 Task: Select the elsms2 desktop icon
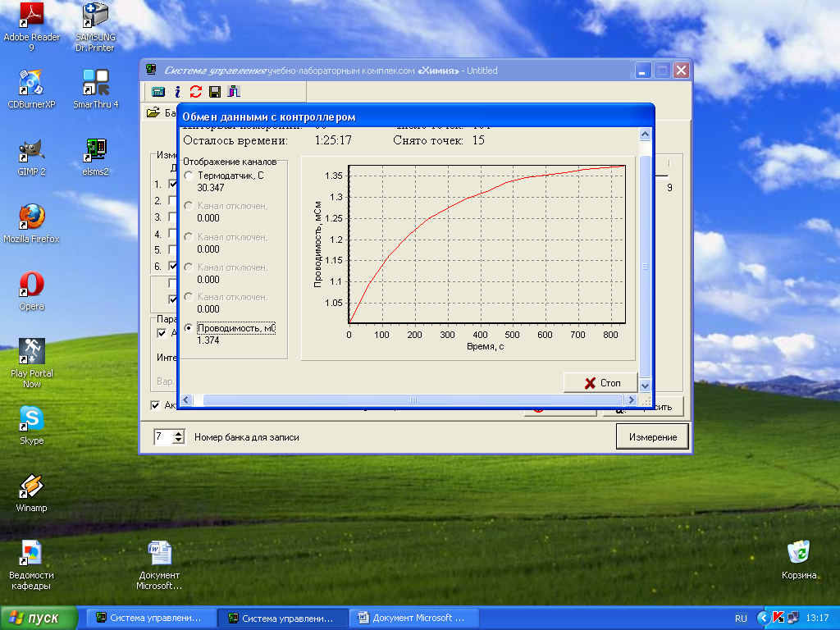tap(95, 157)
